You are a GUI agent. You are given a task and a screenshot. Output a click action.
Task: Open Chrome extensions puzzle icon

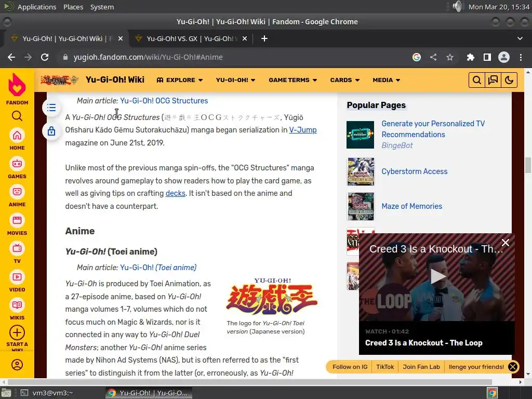pyautogui.click(x=470, y=57)
